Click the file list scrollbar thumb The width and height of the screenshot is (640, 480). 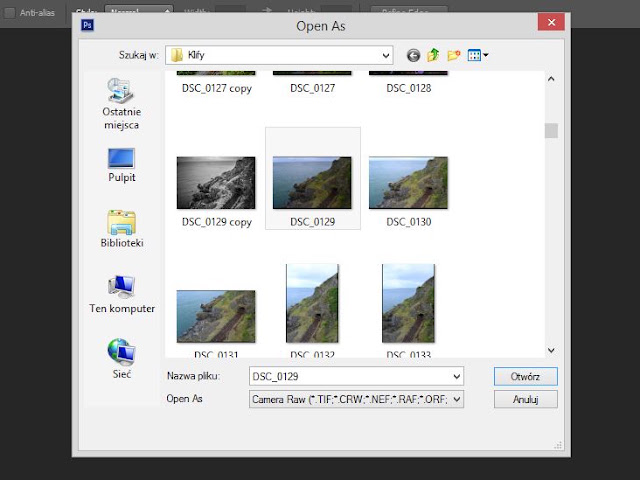tap(551, 131)
